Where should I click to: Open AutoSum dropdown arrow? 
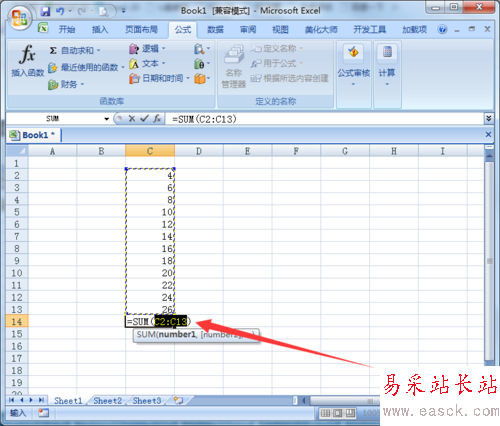(98, 50)
